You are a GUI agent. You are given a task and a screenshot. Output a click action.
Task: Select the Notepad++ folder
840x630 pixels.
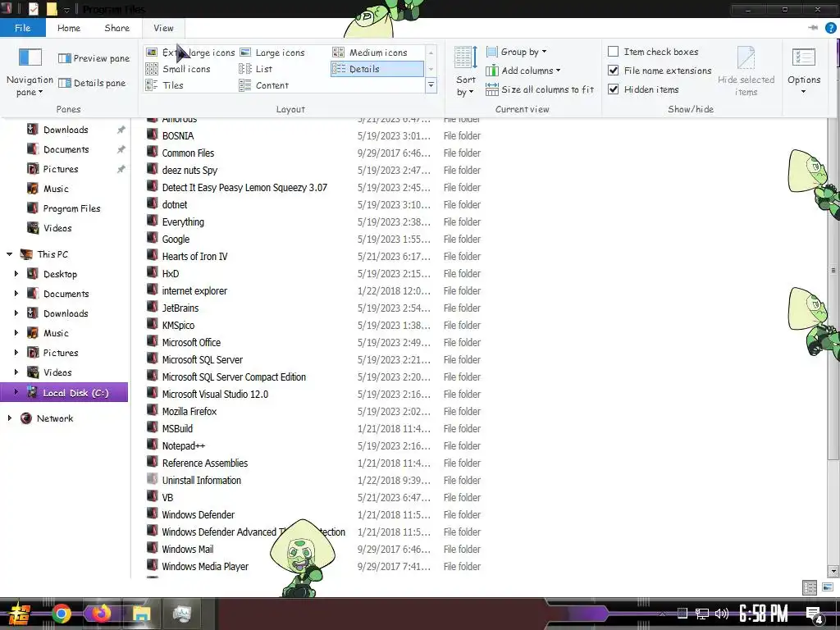pyautogui.click(x=183, y=445)
